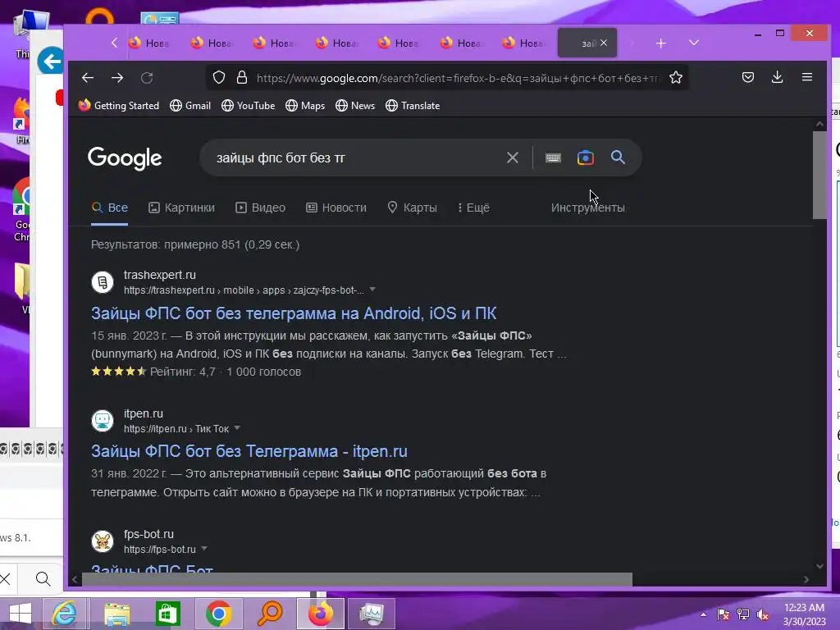Launch Internet Explorer from taskbar

click(x=64, y=614)
